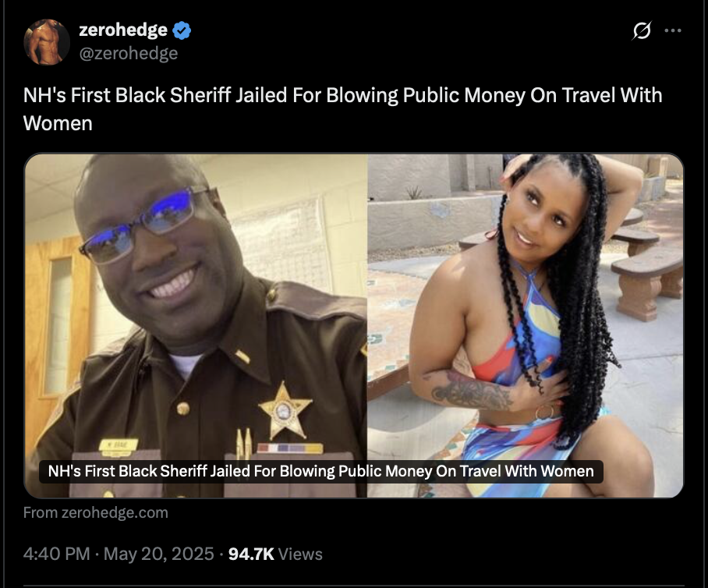This screenshot has height=588, width=708.
Task: Click the tweet headline text about NH's sheriff
Action: pyautogui.click(x=343, y=109)
